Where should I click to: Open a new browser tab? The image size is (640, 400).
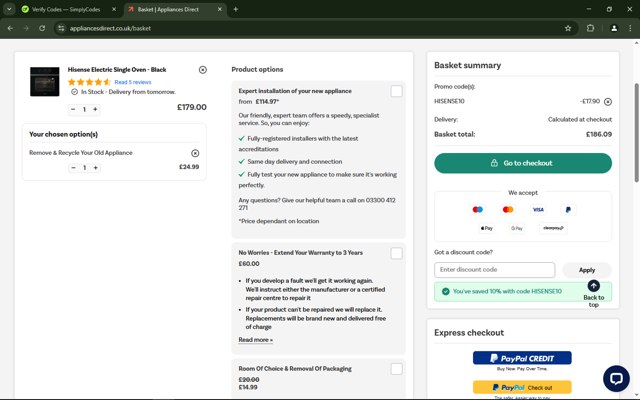pos(236,9)
